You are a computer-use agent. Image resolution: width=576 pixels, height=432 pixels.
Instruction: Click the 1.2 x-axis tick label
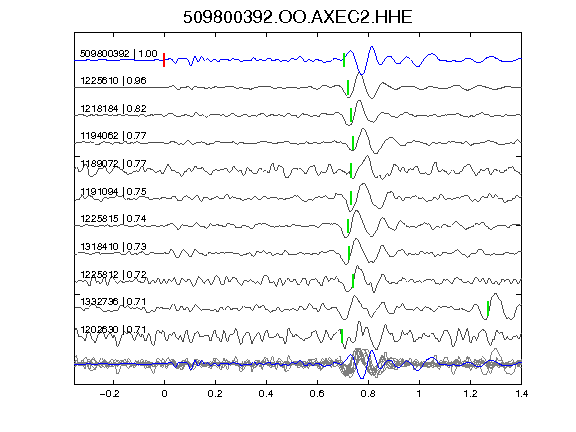pos(470,394)
